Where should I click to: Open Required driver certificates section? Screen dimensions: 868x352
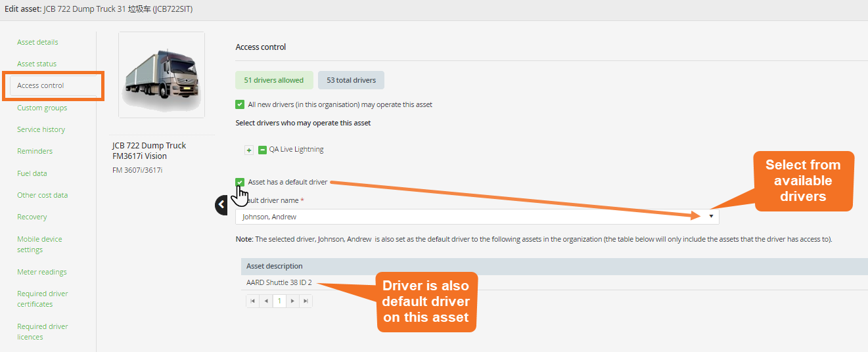43,299
